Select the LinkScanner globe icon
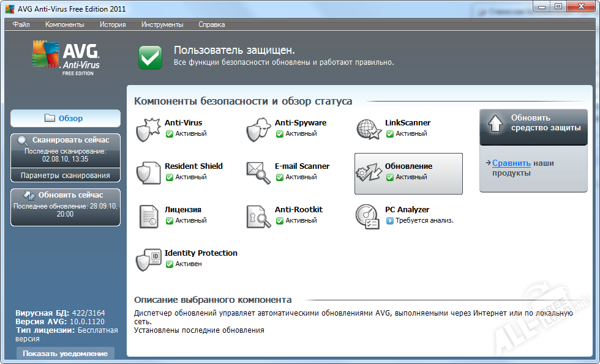This screenshot has height=364, width=600. click(368, 129)
